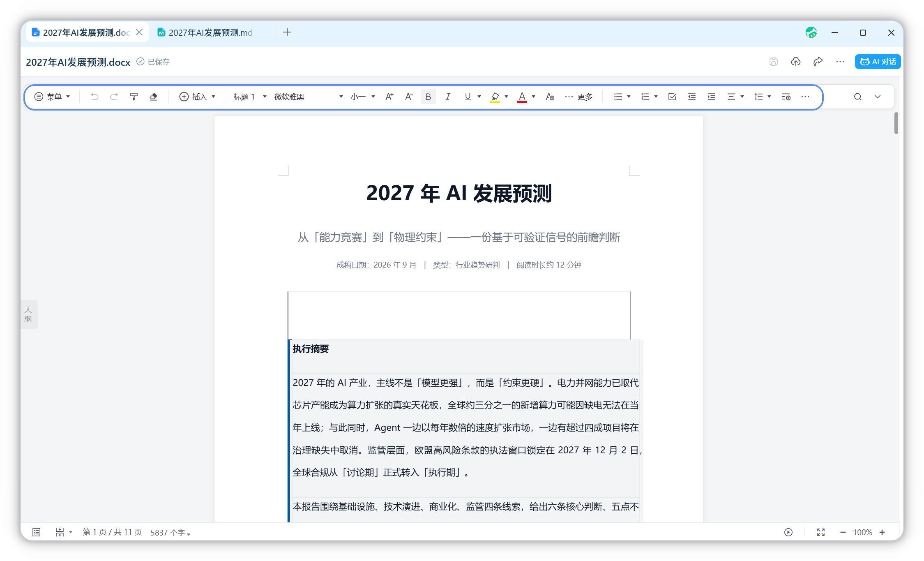Open the AI 对话 panel
The height and width of the screenshot is (561, 924).
pos(878,62)
